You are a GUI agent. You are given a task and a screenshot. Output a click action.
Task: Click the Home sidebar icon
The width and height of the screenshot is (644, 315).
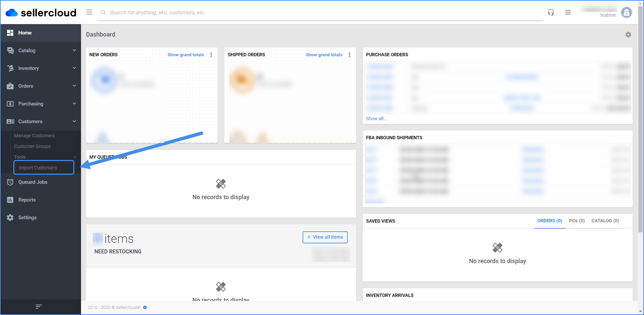(10, 33)
